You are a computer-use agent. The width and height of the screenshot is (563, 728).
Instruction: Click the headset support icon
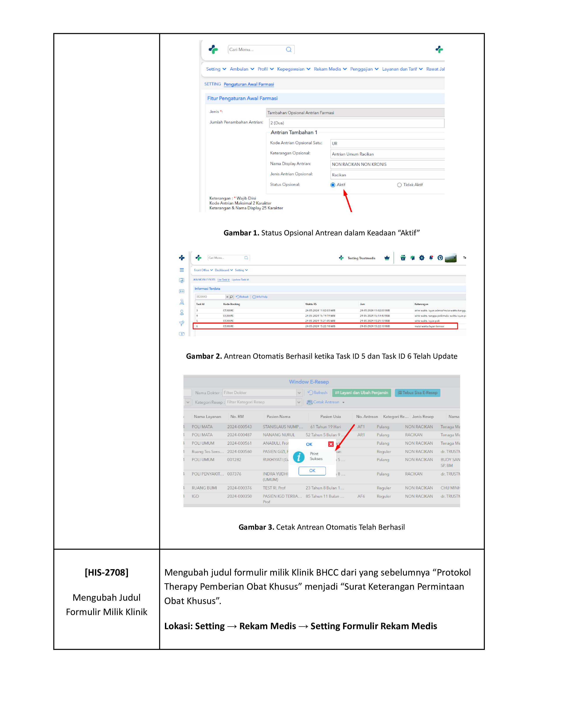point(440,258)
